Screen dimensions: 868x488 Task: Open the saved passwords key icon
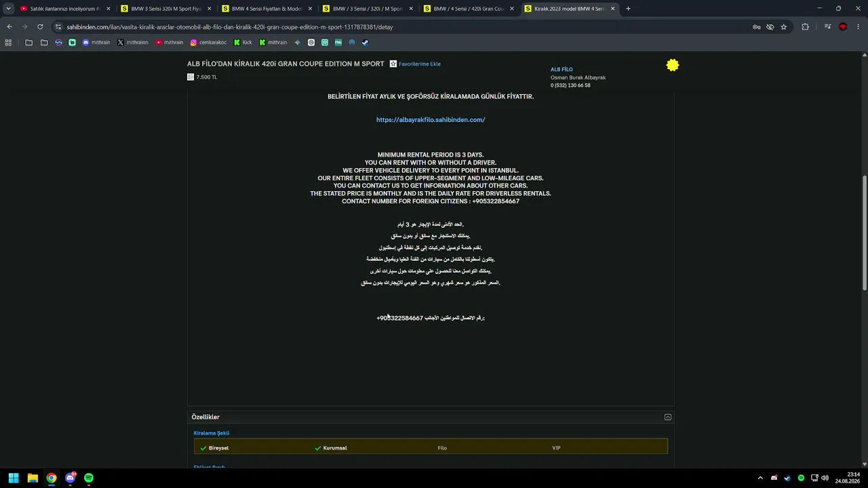tap(756, 27)
